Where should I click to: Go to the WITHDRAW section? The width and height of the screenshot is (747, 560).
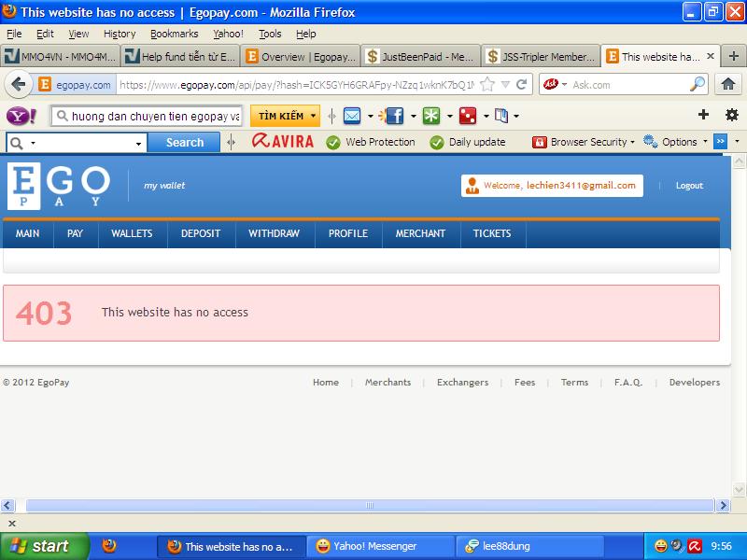274,233
